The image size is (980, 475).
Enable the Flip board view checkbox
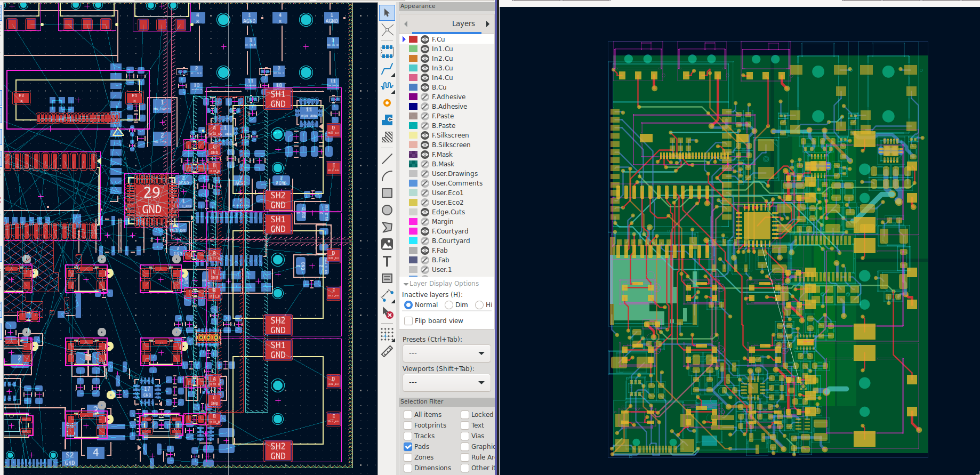point(408,321)
